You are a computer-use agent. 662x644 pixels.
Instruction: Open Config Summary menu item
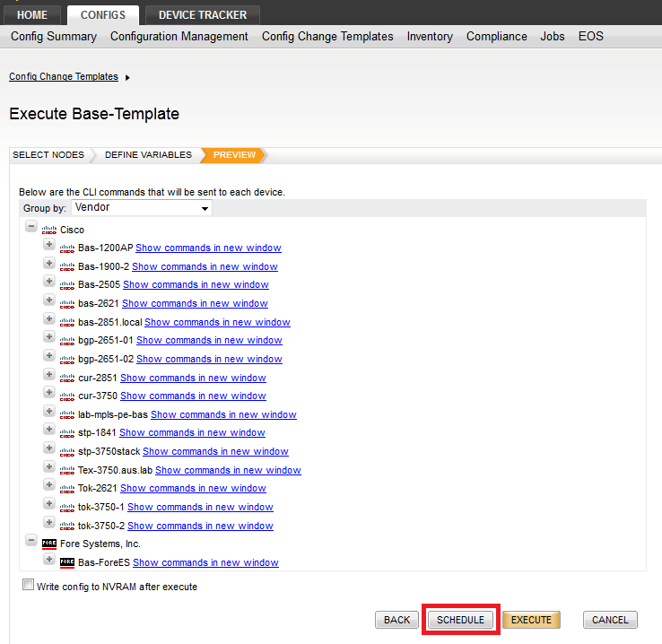pyautogui.click(x=54, y=36)
